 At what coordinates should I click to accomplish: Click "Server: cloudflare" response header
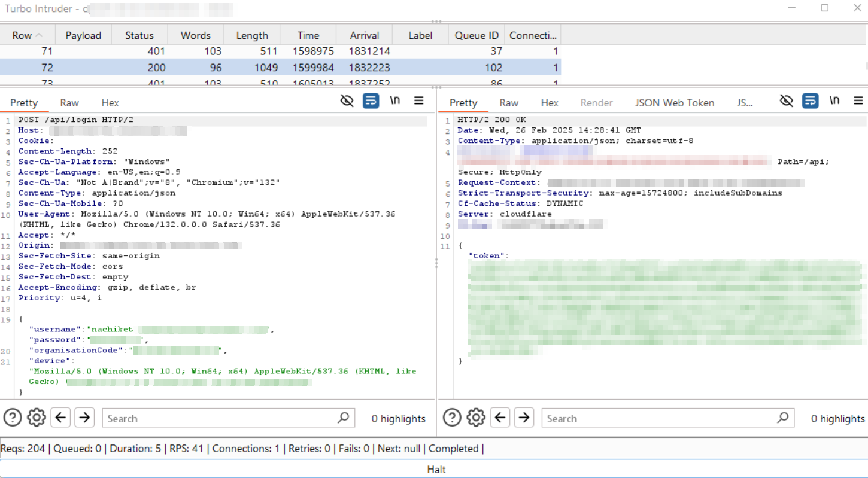(x=505, y=214)
